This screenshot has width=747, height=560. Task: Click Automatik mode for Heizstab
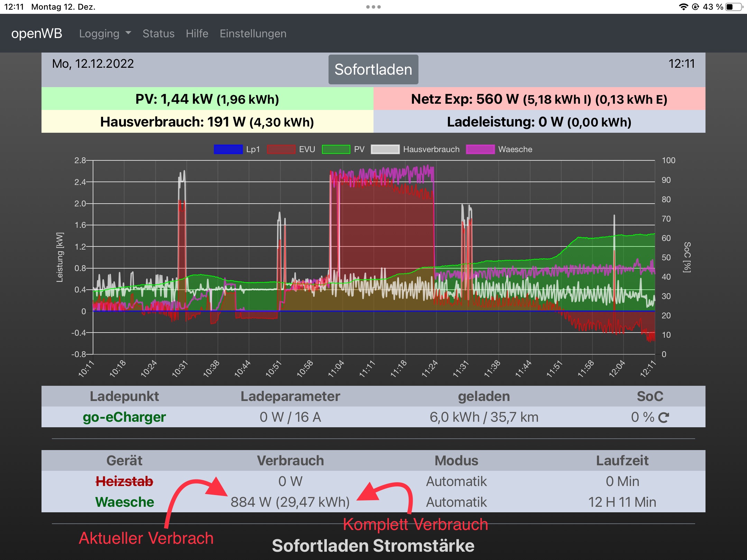pos(456,481)
